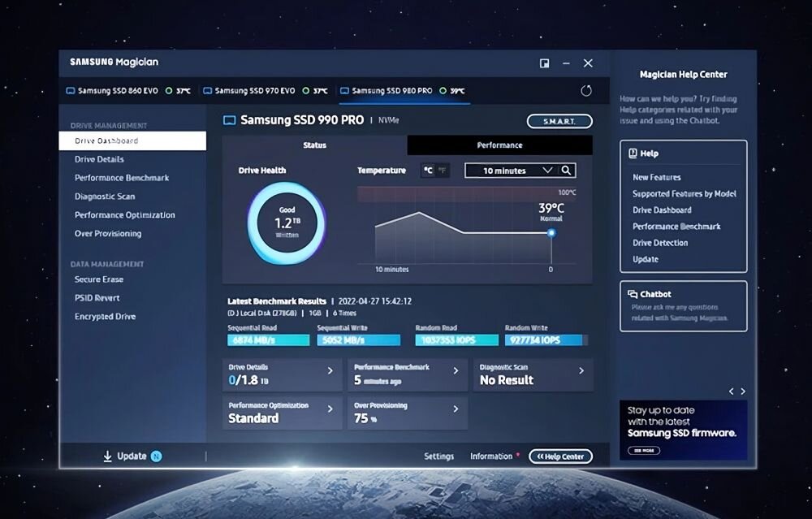
Task: Click the Drive Health progress ring
Action: 287,221
